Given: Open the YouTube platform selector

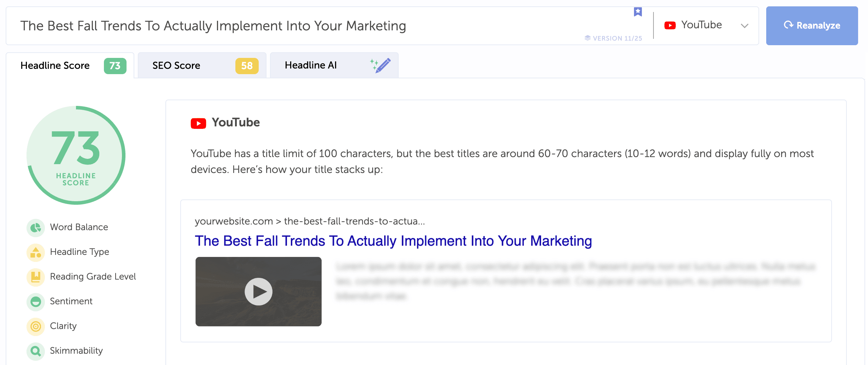Looking at the screenshot, I should click(701, 25).
